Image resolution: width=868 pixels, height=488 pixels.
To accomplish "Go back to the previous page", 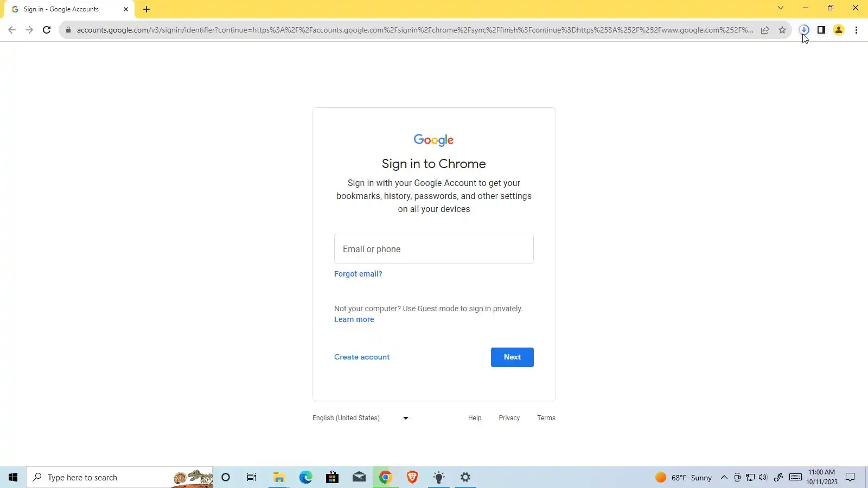I will tap(12, 30).
